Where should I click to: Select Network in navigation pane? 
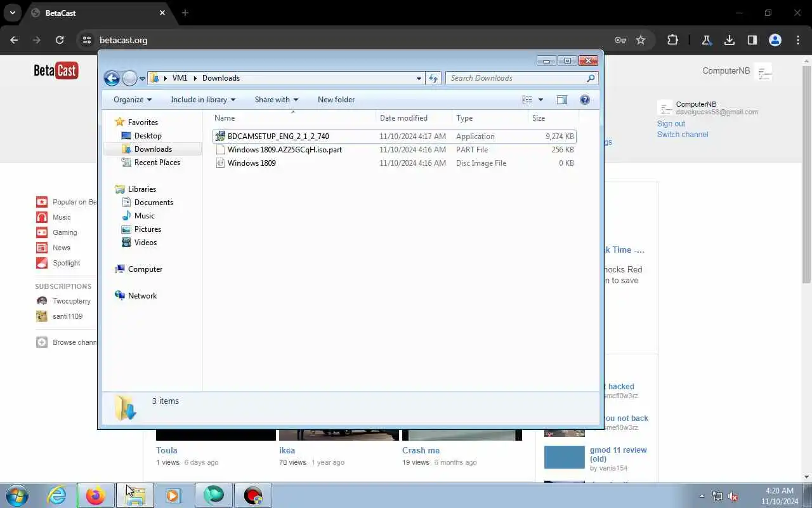click(x=142, y=296)
